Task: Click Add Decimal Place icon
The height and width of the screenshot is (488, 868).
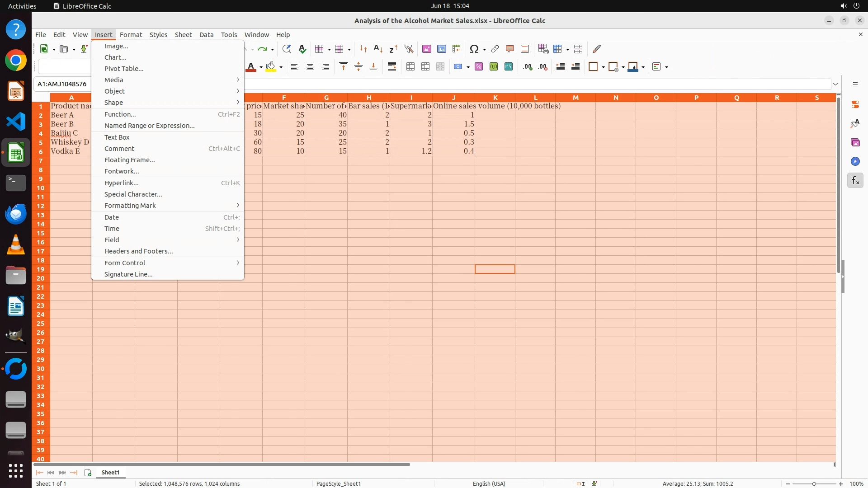Action: [x=528, y=67]
